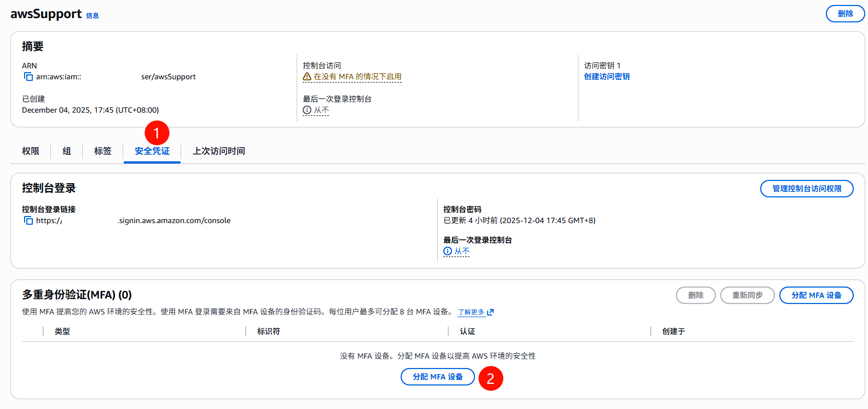This screenshot has height=409, width=868.
Task: Click 管理控制台访问权限 button
Action: point(807,189)
